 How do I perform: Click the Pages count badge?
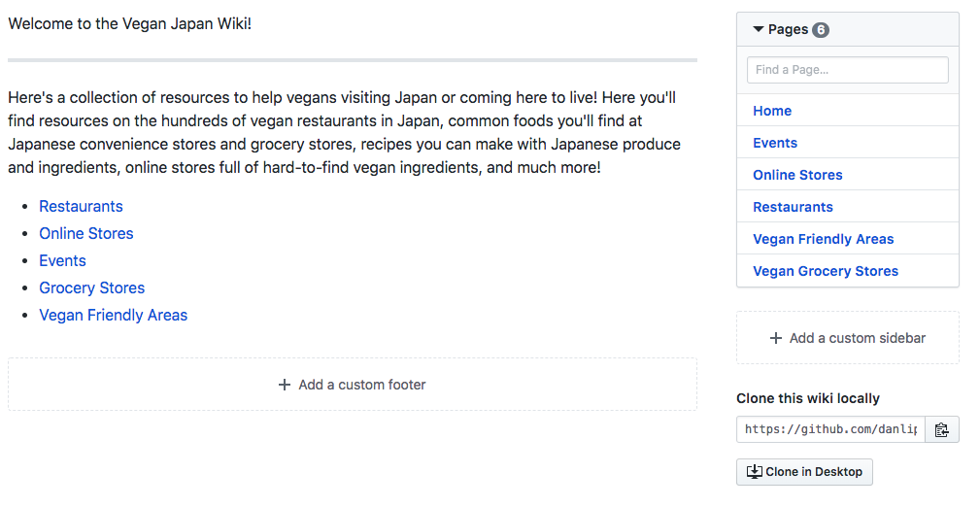click(821, 30)
